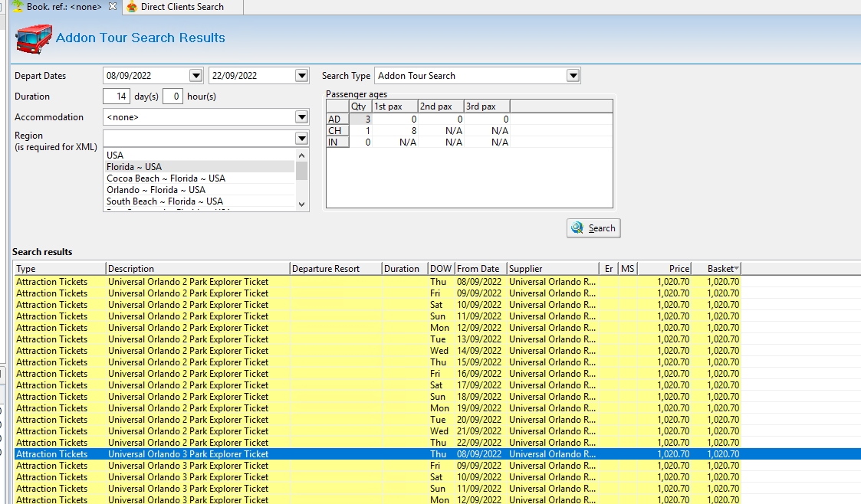Open the start Depart Dates dropdown
This screenshot has height=504, width=861.
coord(196,76)
